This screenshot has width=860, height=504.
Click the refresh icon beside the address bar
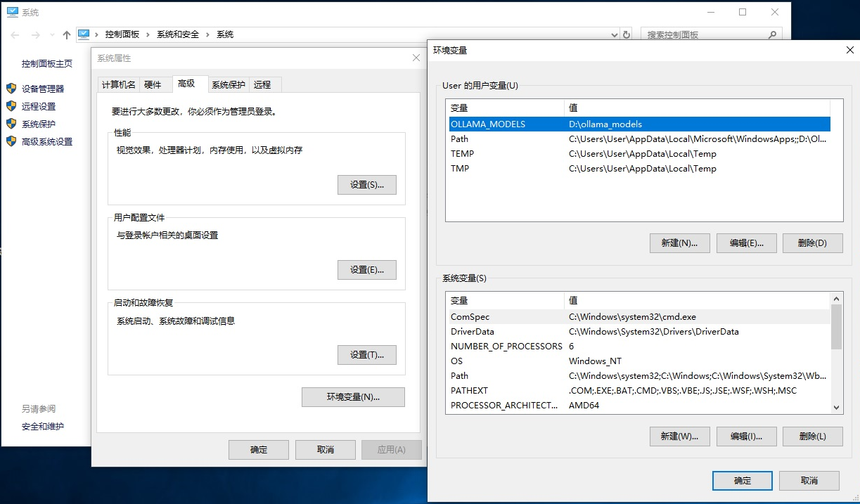(x=627, y=34)
